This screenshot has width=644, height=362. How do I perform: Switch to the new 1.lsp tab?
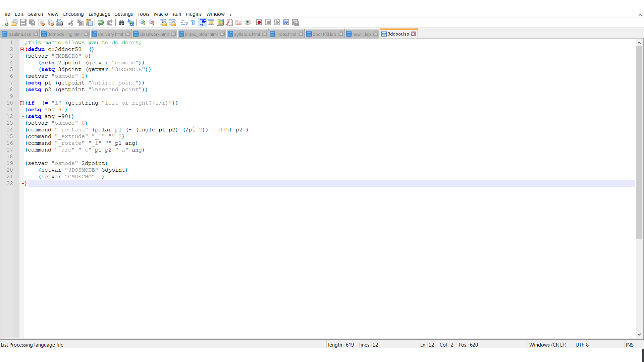[362, 34]
